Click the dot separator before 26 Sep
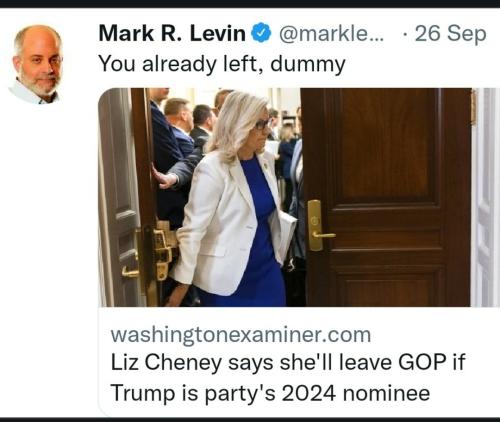 tap(405, 34)
